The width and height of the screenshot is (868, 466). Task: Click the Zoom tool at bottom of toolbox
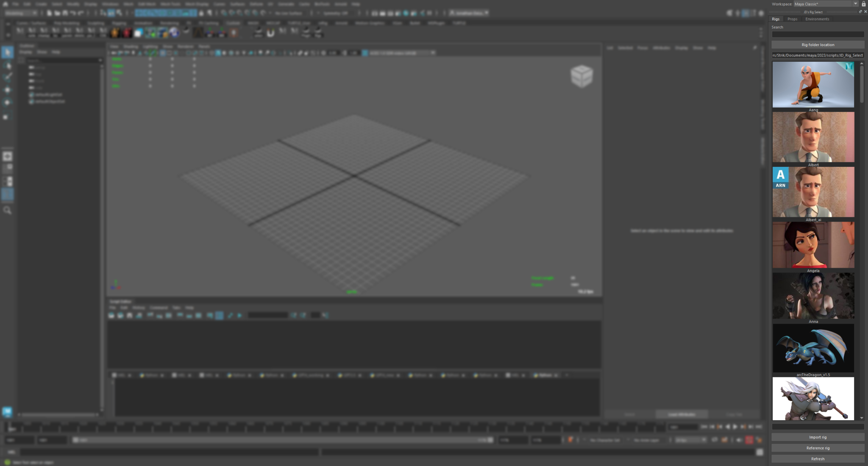(7, 211)
